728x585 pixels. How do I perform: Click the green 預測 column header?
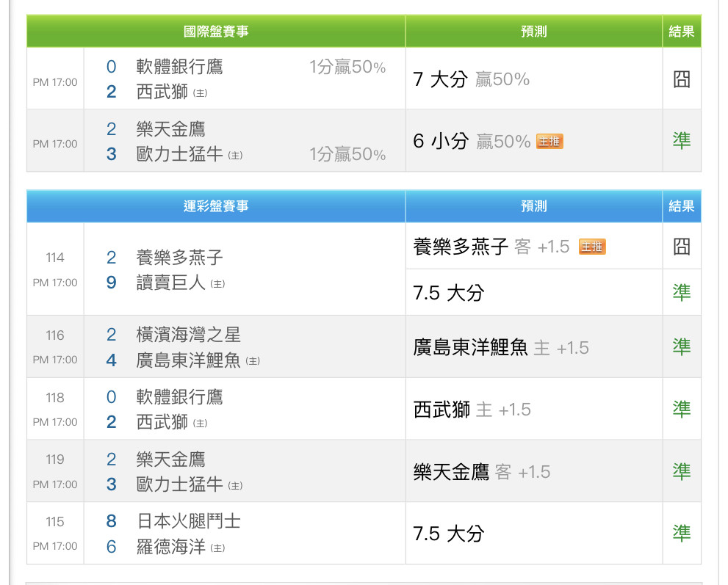534,31
